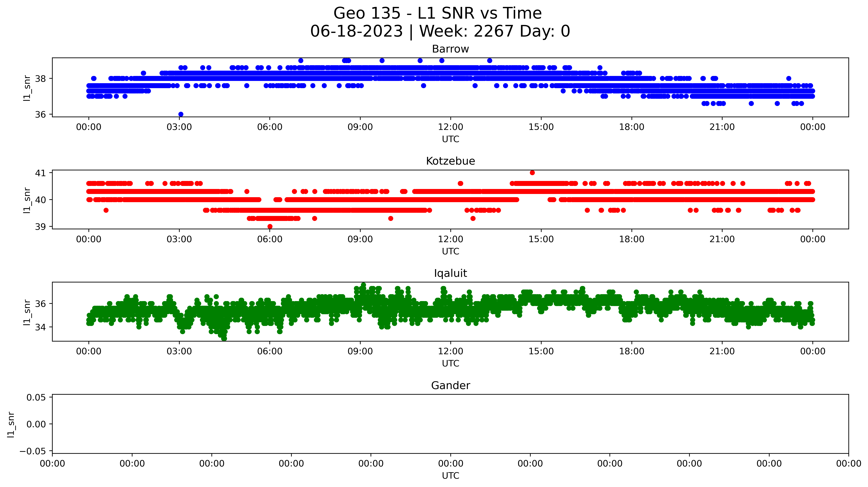Click the '12:00' x-tick under the Iqaluit plot
The height and width of the screenshot is (487, 868).
[x=451, y=351]
